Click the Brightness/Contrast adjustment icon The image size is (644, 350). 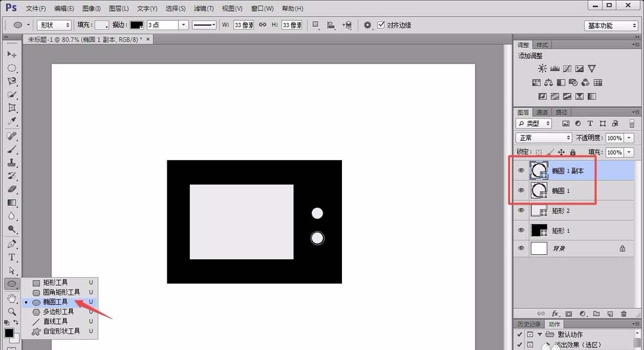[542, 69]
